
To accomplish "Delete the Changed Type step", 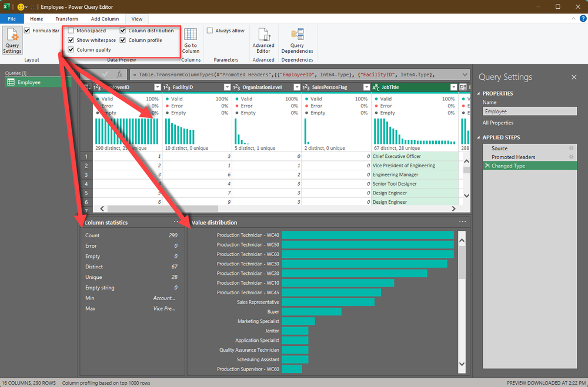I will pyautogui.click(x=487, y=166).
